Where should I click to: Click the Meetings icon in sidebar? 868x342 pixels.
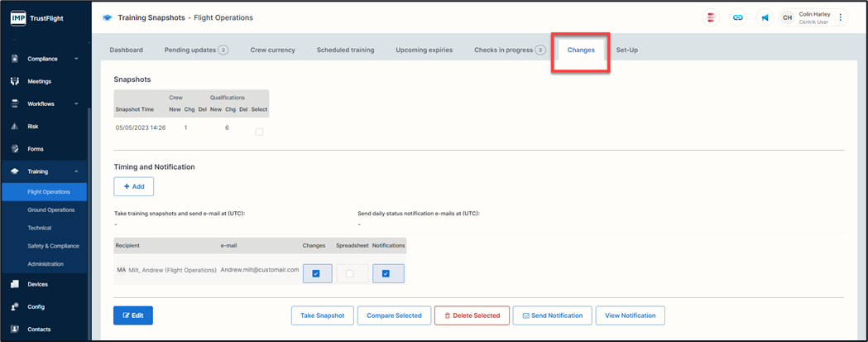coord(15,81)
